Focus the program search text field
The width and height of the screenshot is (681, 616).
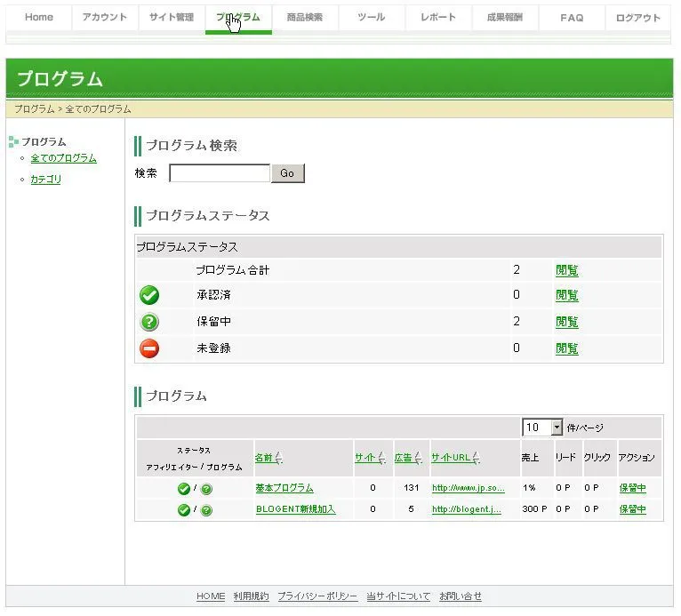220,173
